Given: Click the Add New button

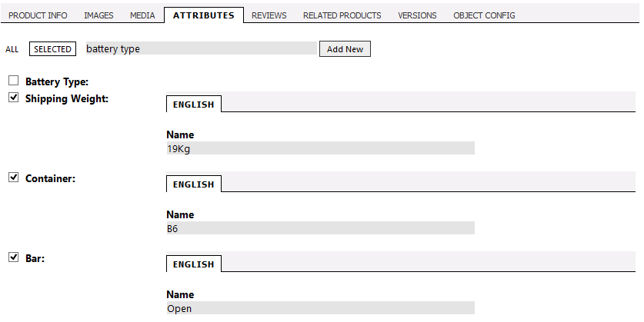Looking at the screenshot, I should coord(345,49).
